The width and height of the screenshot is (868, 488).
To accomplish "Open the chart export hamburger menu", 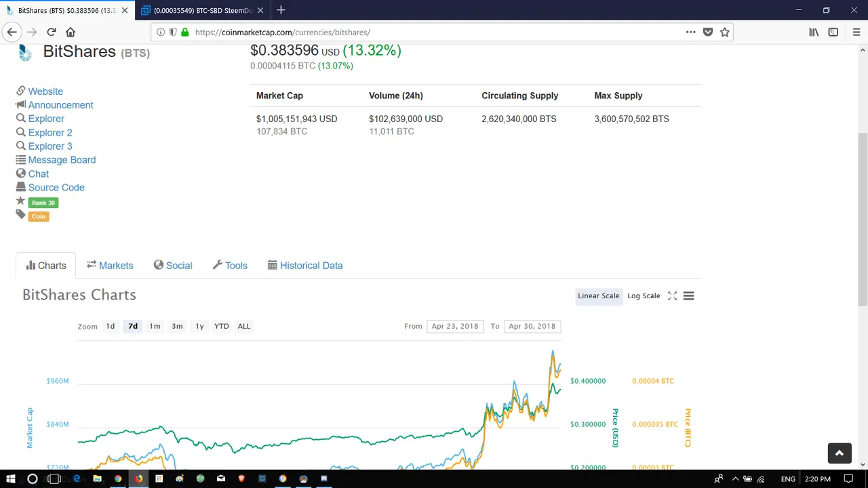I will (688, 296).
